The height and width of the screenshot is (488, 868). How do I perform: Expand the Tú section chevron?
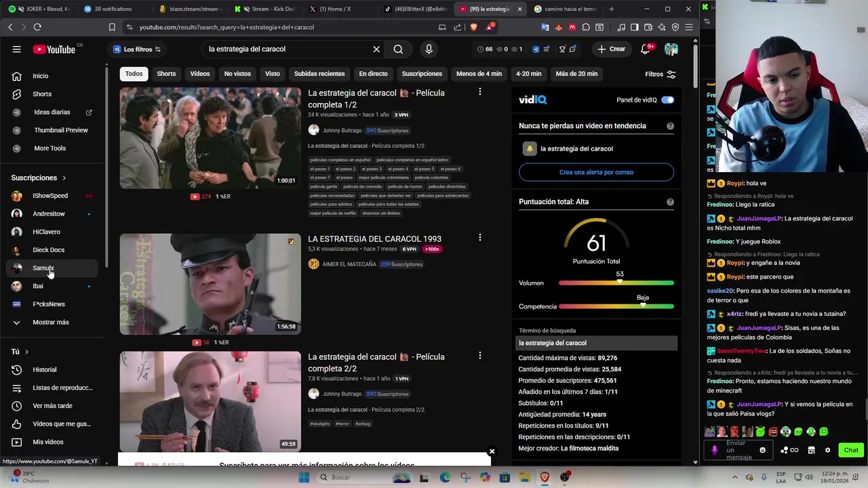(x=26, y=352)
